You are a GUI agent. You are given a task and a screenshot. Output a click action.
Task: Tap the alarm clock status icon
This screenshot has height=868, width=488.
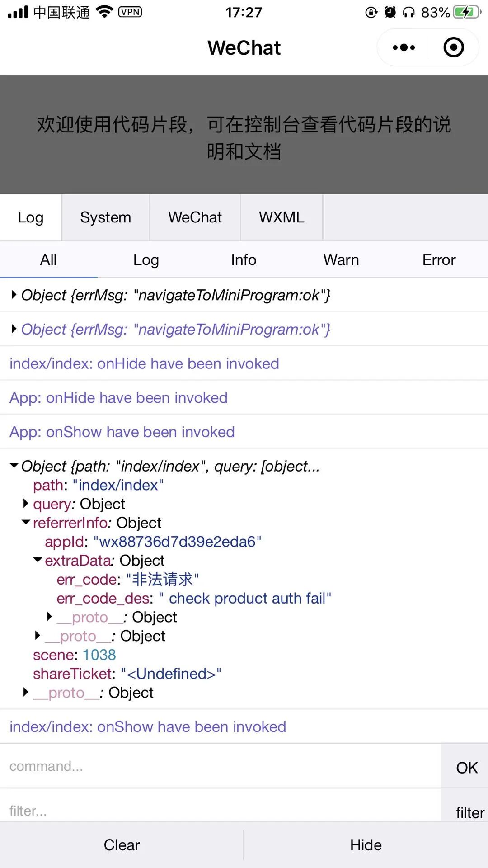click(x=390, y=12)
